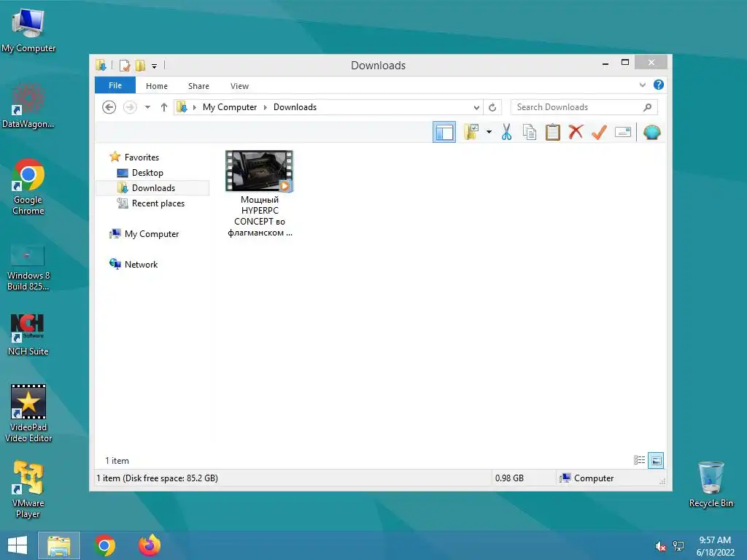Launch Firefox from the taskbar

[149, 545]
